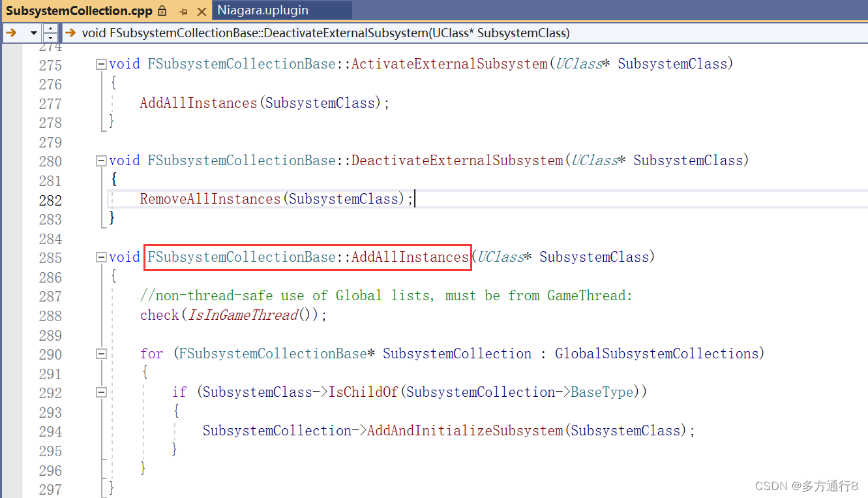Collapse the for loop outline on line 290
This screenshot has height=498, width=868.
point(101,353)
